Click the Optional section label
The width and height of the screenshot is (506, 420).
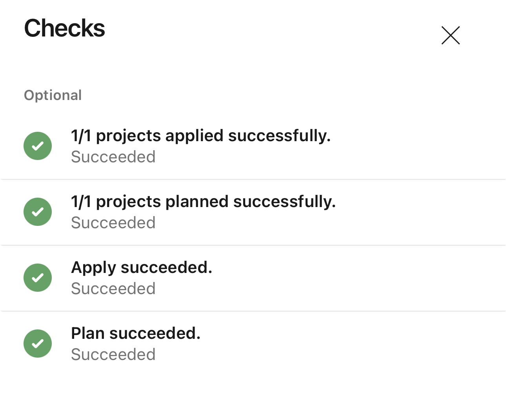[53, 95]
